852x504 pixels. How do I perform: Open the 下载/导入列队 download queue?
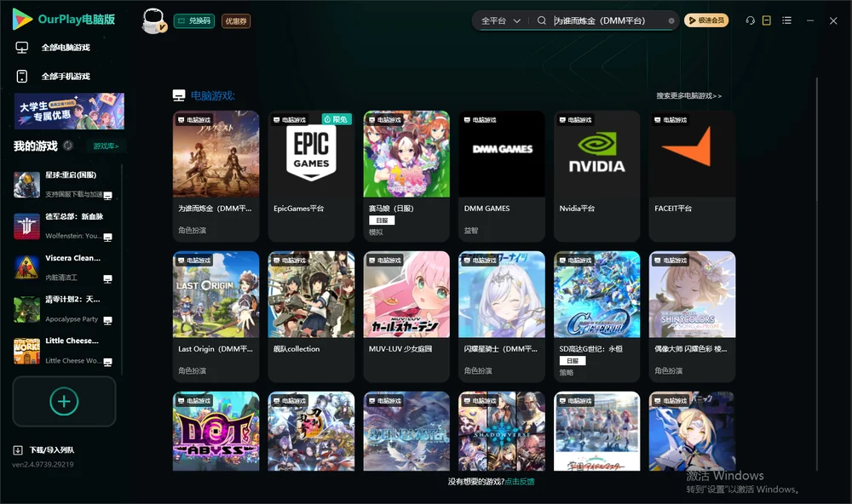(43, 450)
